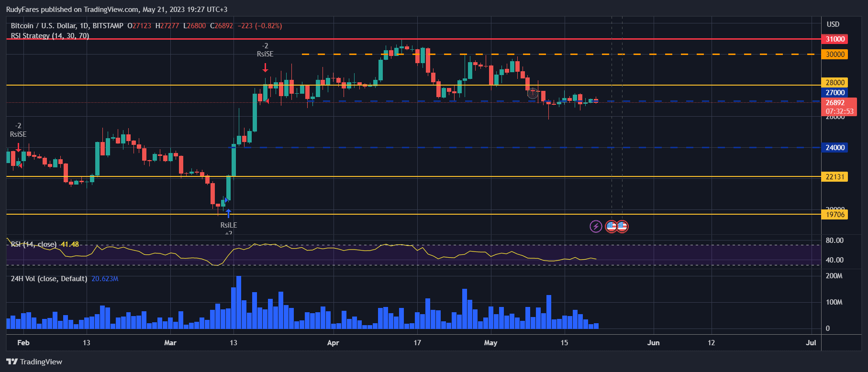868x372 pixels.
Task: Click the red RsiSE arrow in early February
Action: click(18, 147)
